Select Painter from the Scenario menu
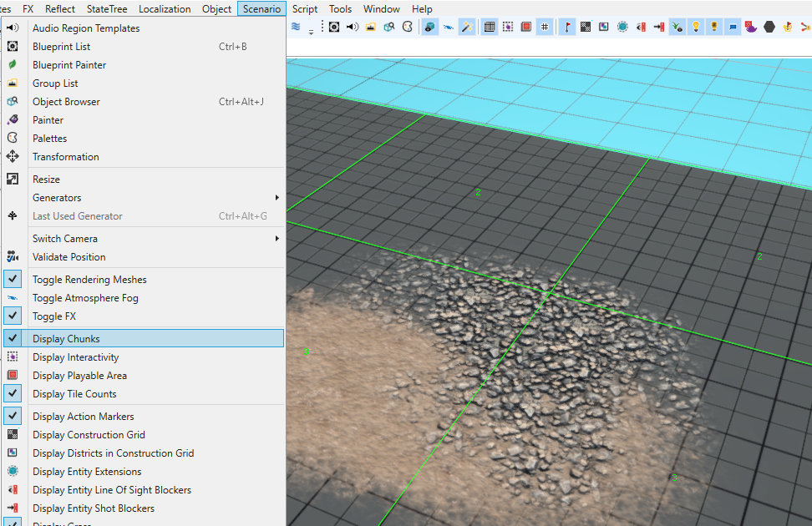Screen dimensions: 812x526 tap(144, 120)
